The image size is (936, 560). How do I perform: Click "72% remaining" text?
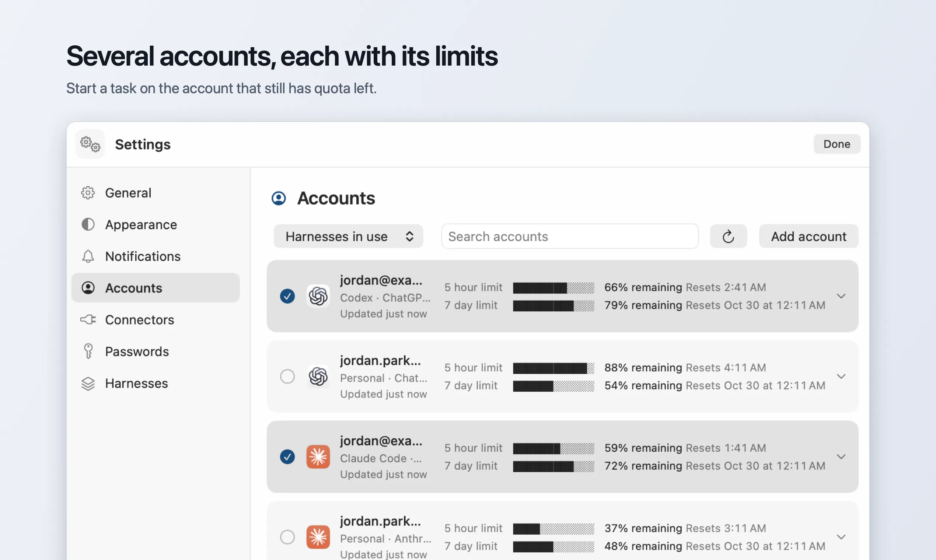(643, 466)
